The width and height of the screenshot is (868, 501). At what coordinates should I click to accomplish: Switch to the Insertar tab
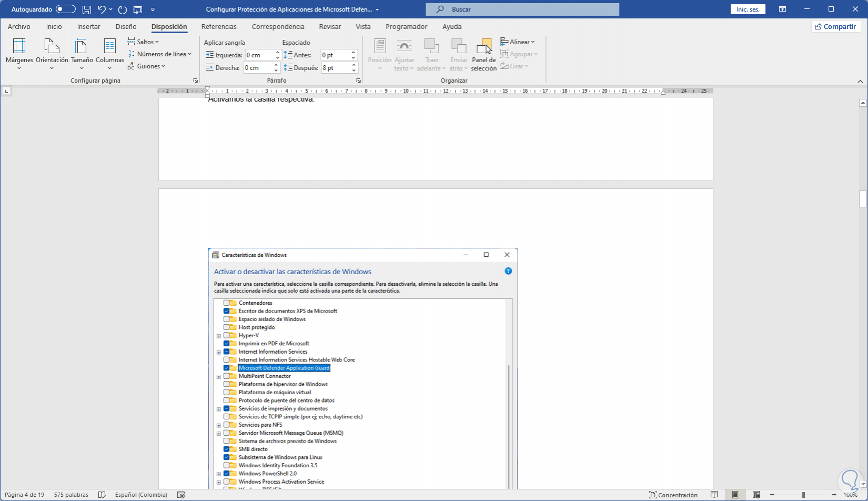coord(89,26)
